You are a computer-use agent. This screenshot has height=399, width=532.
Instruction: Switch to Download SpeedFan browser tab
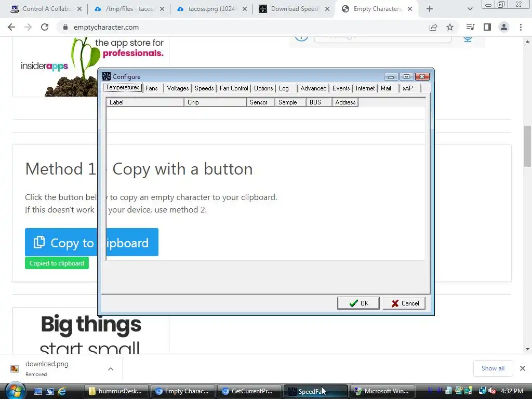(x=295, y=9)
